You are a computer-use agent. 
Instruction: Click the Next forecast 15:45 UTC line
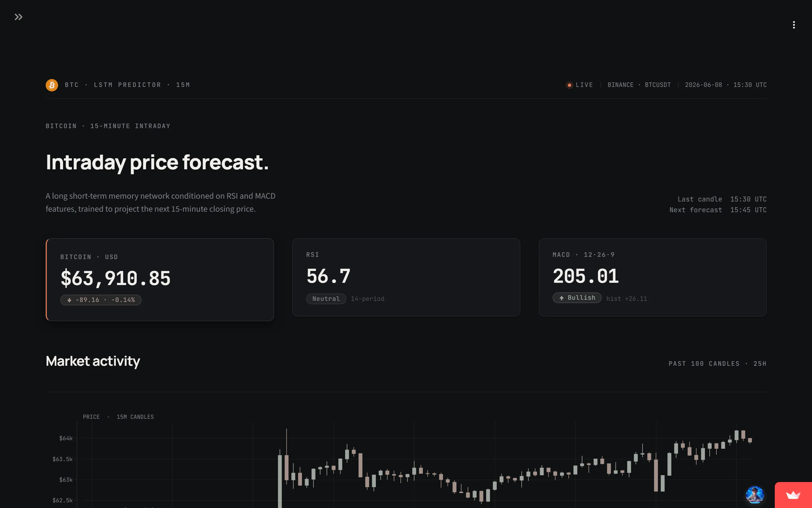(718, 210)
